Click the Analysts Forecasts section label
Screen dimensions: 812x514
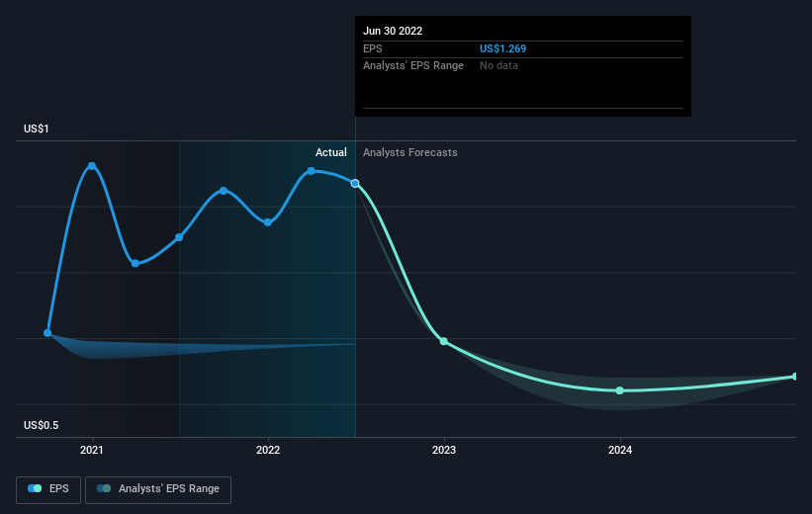tap(410, 152)
